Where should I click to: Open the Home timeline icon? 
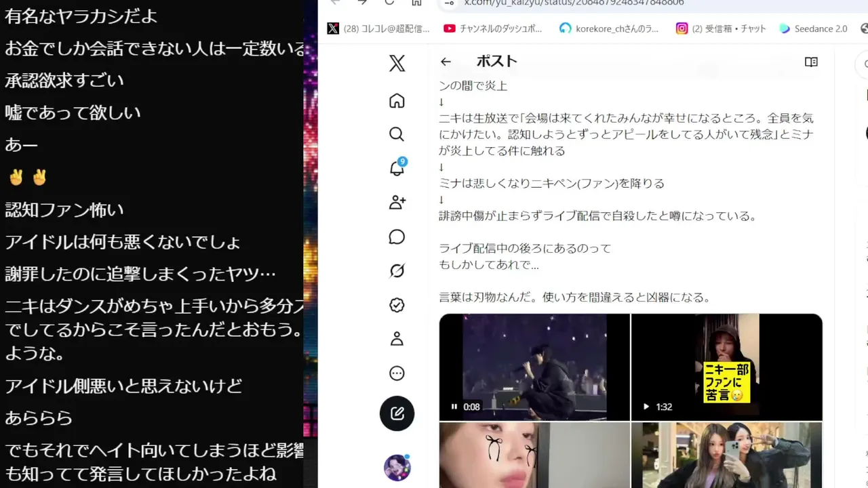tap(397, 100)
